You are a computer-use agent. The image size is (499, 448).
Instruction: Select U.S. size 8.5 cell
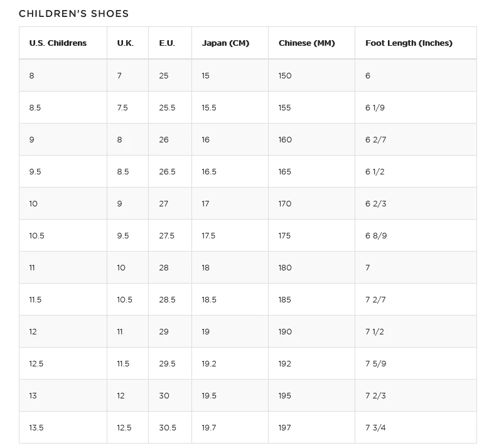(x=35, y=108)
